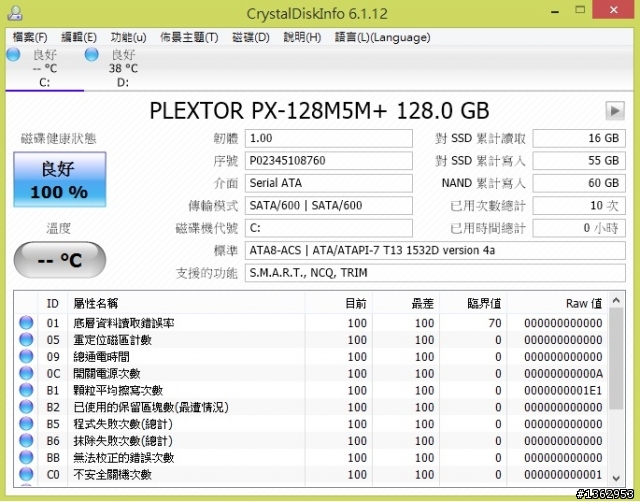The image size is (640, 502).
Task: Click the scrollbar up arrow in attribute list
Action: [616, 301]
